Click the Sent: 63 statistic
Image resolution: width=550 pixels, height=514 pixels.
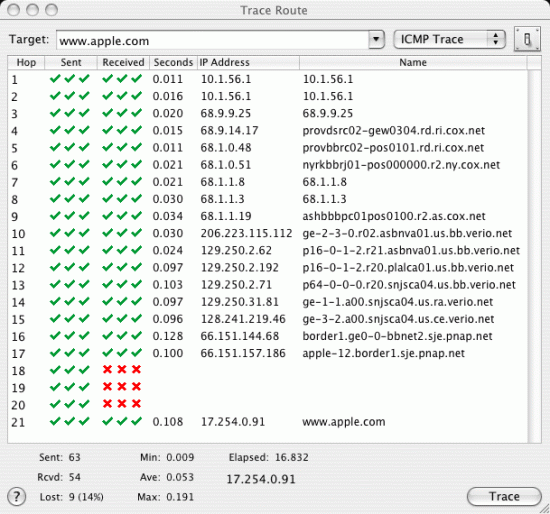point(60,457)
